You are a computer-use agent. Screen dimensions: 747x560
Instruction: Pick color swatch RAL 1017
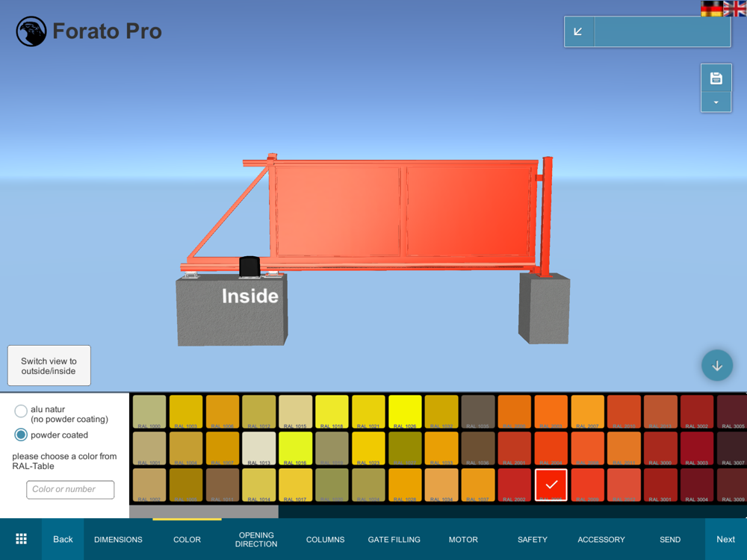295,485
